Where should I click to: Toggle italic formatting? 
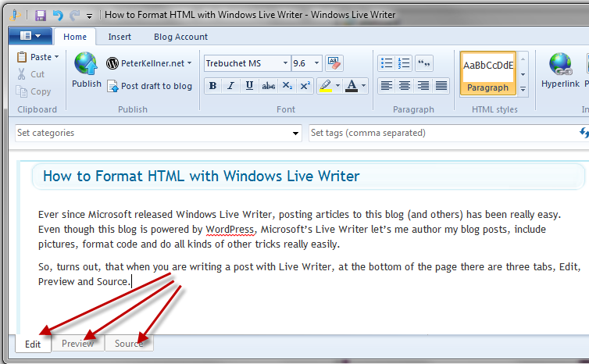click(x=230, y=86)
